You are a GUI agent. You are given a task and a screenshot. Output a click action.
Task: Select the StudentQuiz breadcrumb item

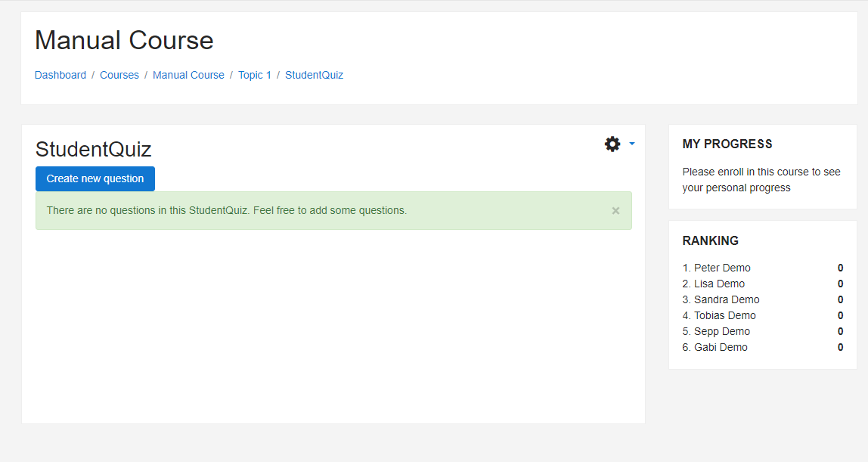tap(314, 75)
